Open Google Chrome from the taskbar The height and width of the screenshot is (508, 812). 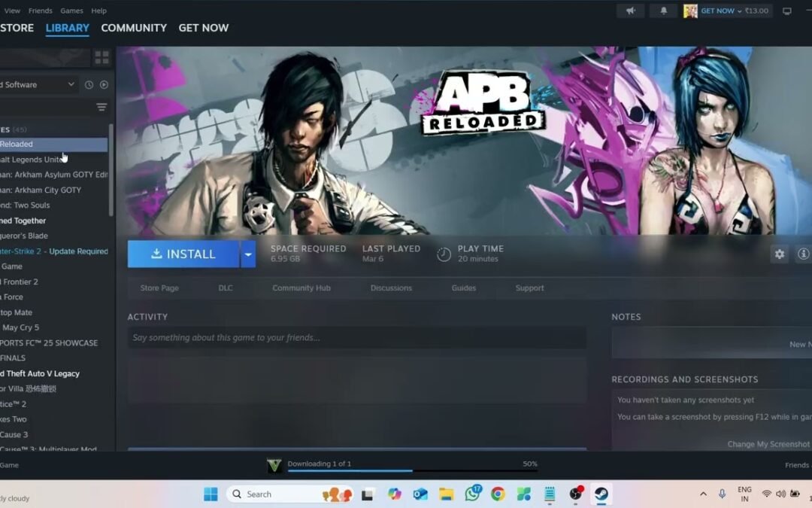pyautogui.click(x=498, y=494)
